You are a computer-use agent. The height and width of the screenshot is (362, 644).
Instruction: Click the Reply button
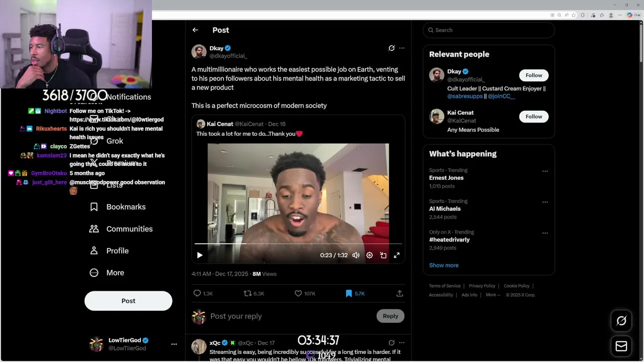coord(390,316)
